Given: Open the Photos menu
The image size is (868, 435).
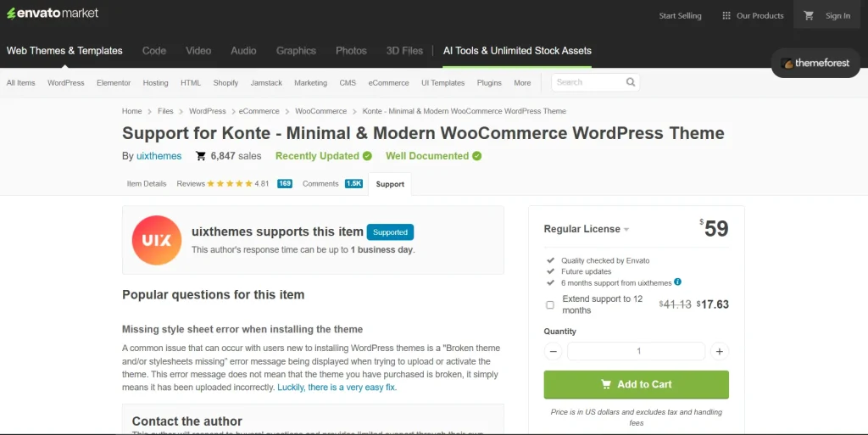Looking at the screenshot, I should point(351,51).
